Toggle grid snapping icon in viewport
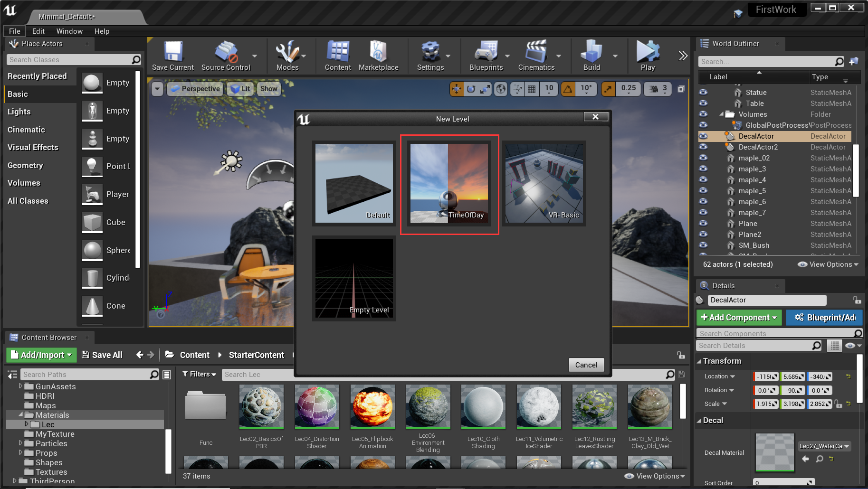 532,89
